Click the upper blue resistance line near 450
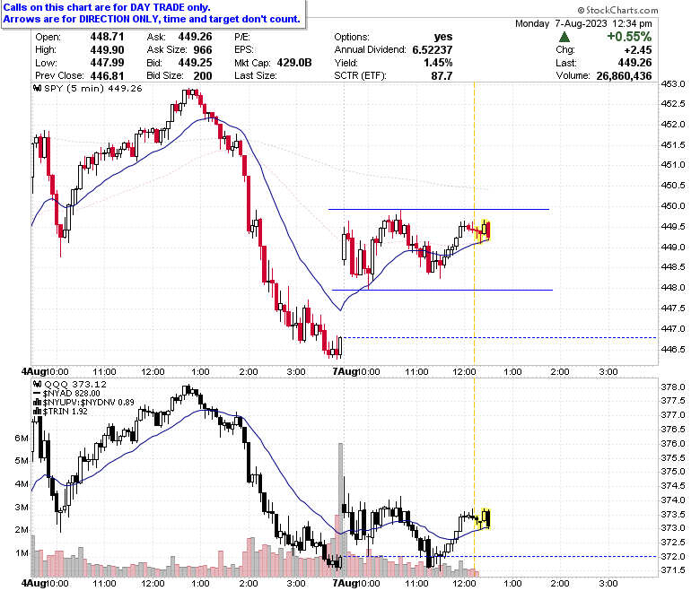Viewport: 700px width, 591px height. (438, 209)
